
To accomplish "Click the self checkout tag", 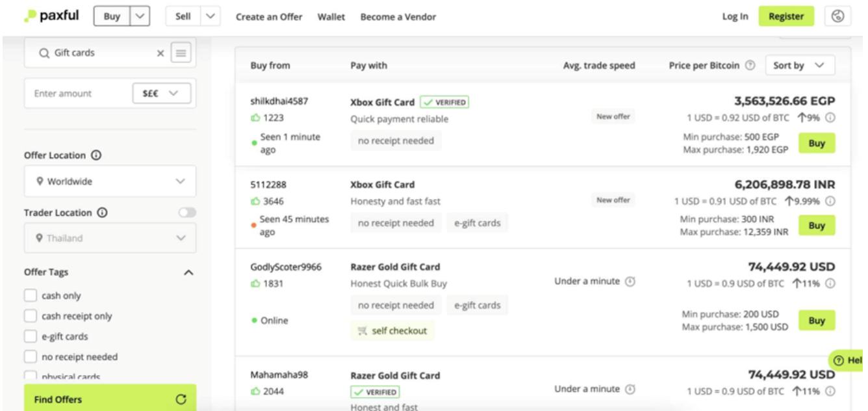I will [x=392, y=331].
